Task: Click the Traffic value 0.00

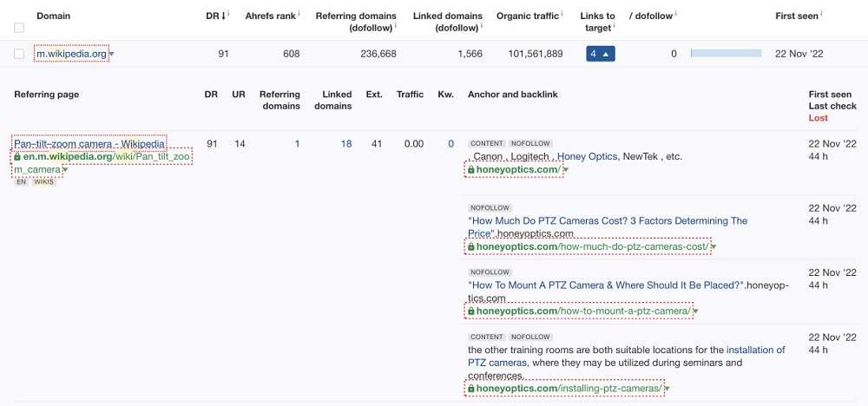Action: [413, 144]
